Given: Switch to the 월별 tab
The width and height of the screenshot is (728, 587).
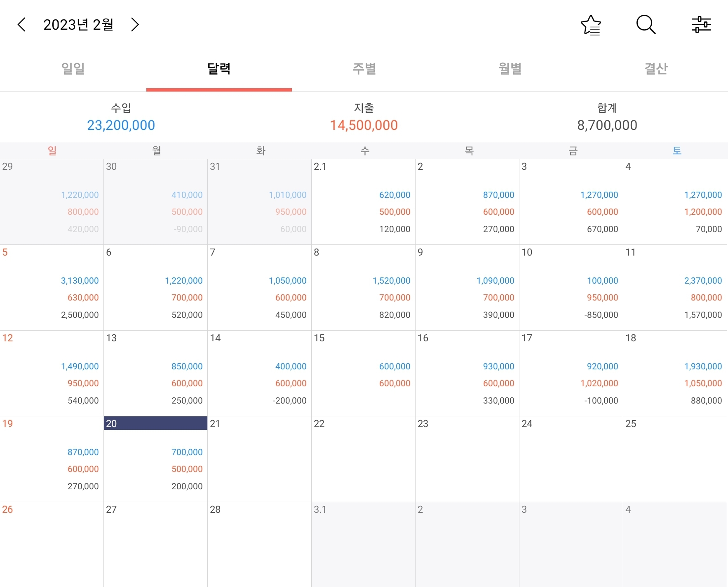Looking at the screenshot, I should point(510,68).
